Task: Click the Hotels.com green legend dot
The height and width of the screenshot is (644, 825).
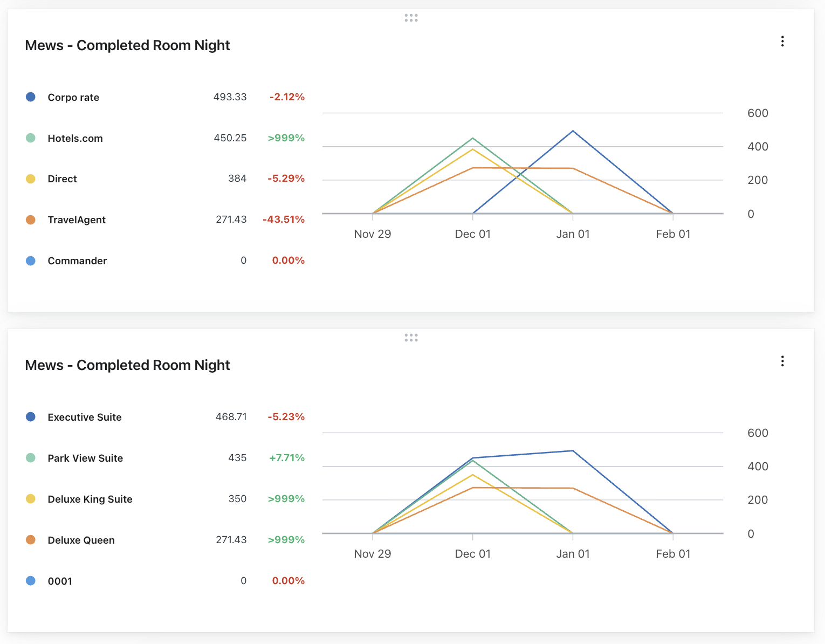Action: click(x=31, y=138)
